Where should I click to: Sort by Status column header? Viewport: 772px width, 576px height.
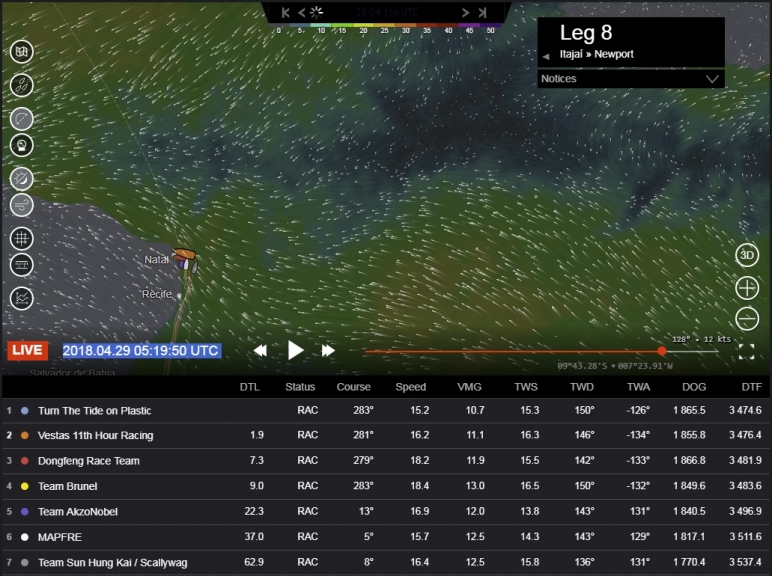coord(300,387)
